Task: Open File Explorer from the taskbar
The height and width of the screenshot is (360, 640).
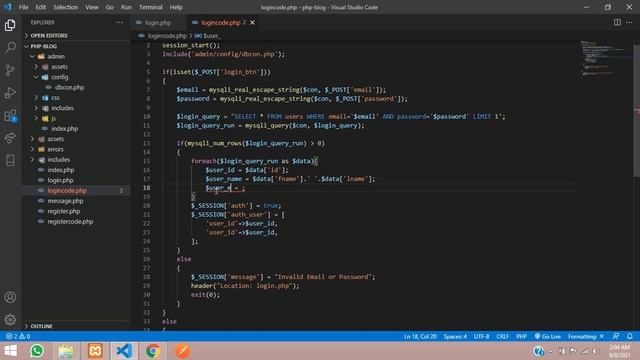Action: click(x=66, y=351)
